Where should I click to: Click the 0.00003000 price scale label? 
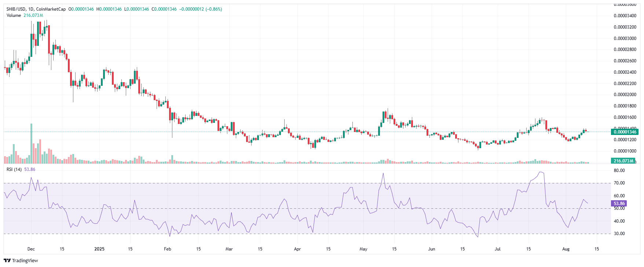coord(625,39)
